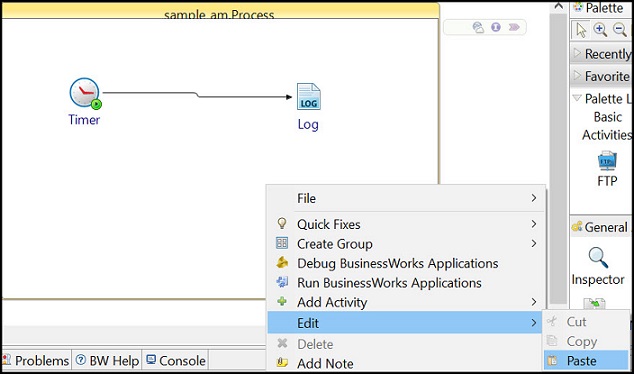
Task: Expand the Recently used palette drawer
Action: [x=601, y=53]
